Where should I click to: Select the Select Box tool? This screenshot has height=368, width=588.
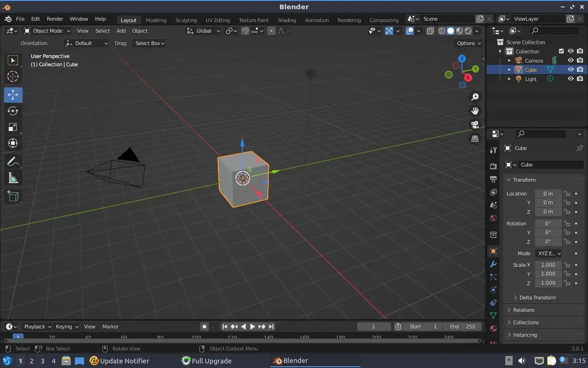tap(13, 60)
